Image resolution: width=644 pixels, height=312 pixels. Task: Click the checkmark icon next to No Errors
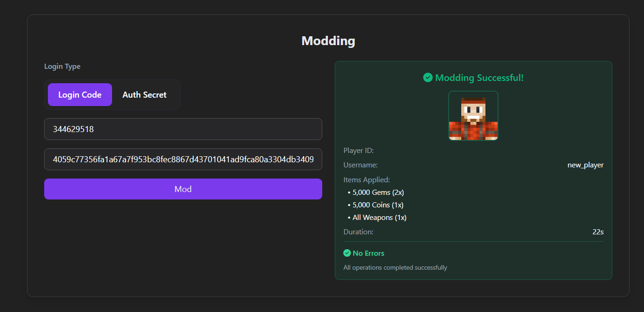tap(347, 253)
